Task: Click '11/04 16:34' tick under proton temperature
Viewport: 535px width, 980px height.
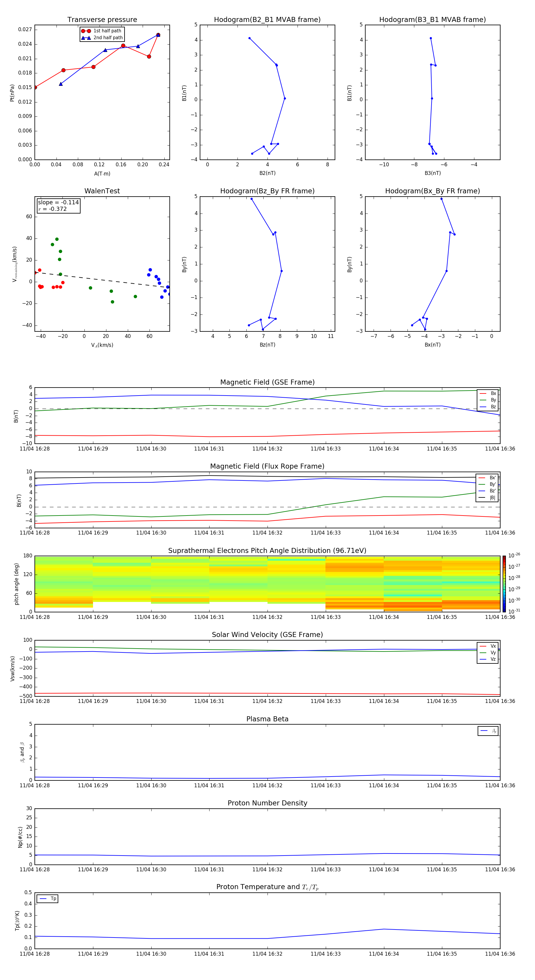Action: (x=384, y=954)
